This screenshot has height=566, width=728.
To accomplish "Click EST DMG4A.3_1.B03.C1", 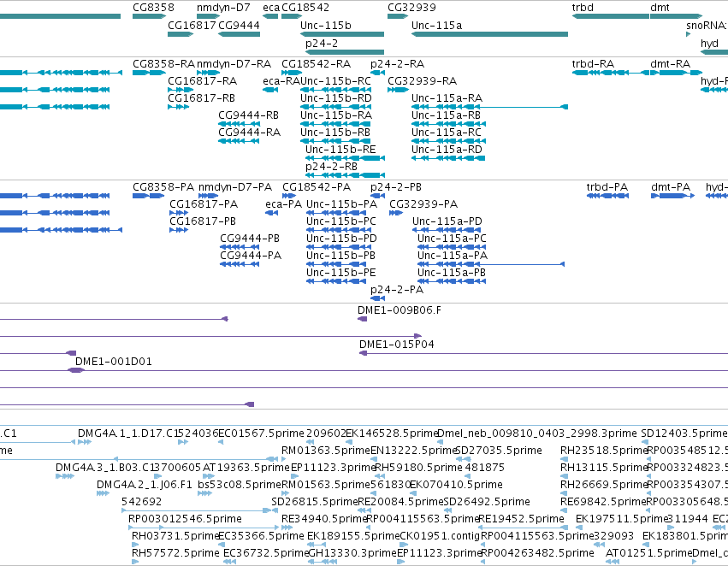I will pos(64,476).
